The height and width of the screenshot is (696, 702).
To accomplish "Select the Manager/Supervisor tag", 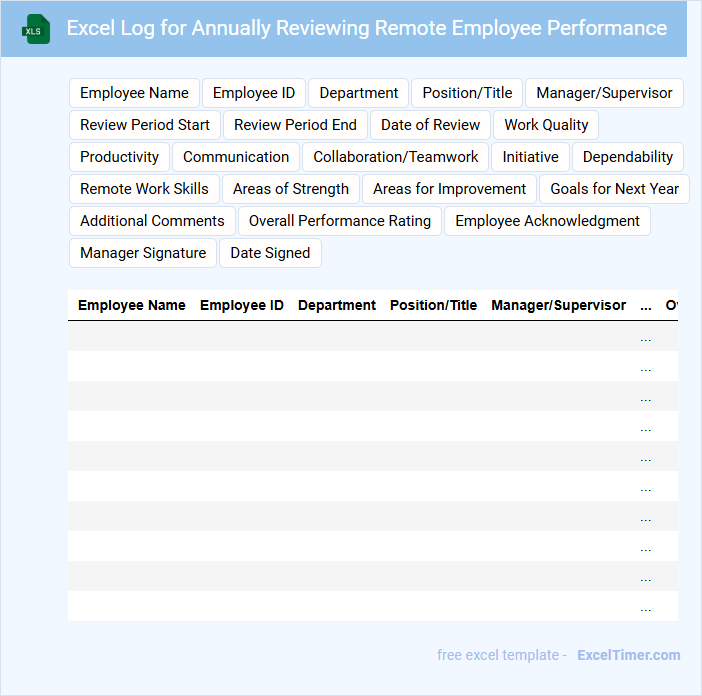I will click(x=604, y=93).
